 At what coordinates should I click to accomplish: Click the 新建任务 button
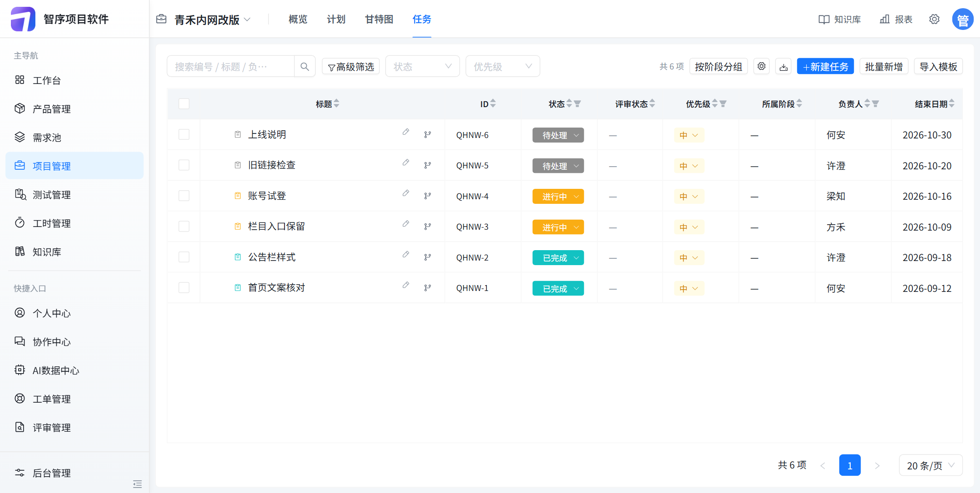(825, 66)
